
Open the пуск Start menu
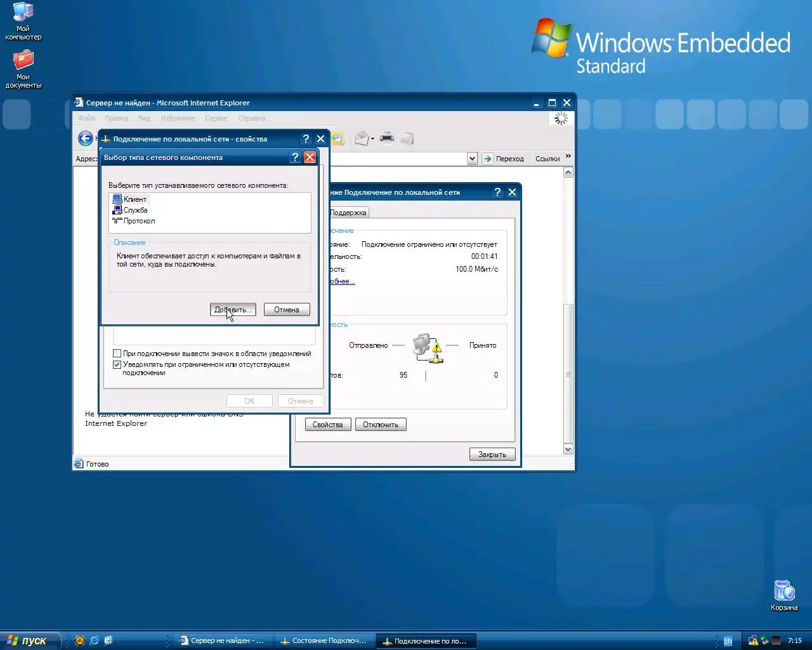click(30, 640)
